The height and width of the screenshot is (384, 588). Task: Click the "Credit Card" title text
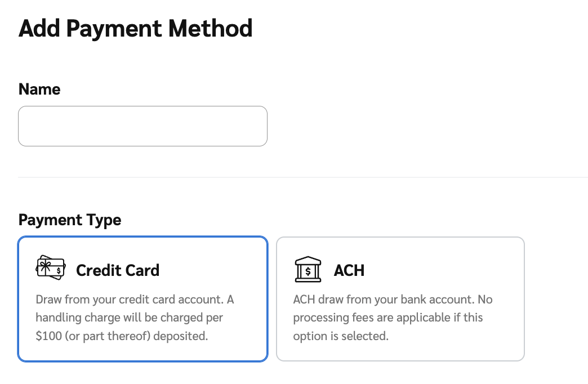pos(118,270)
